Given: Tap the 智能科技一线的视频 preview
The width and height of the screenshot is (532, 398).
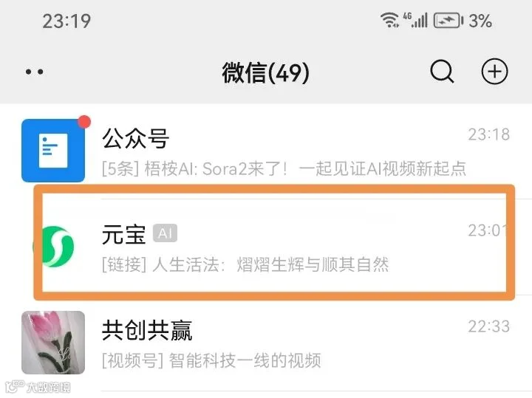Looking at the screenshot, I should pyautogui.click(x=211, y=360).
